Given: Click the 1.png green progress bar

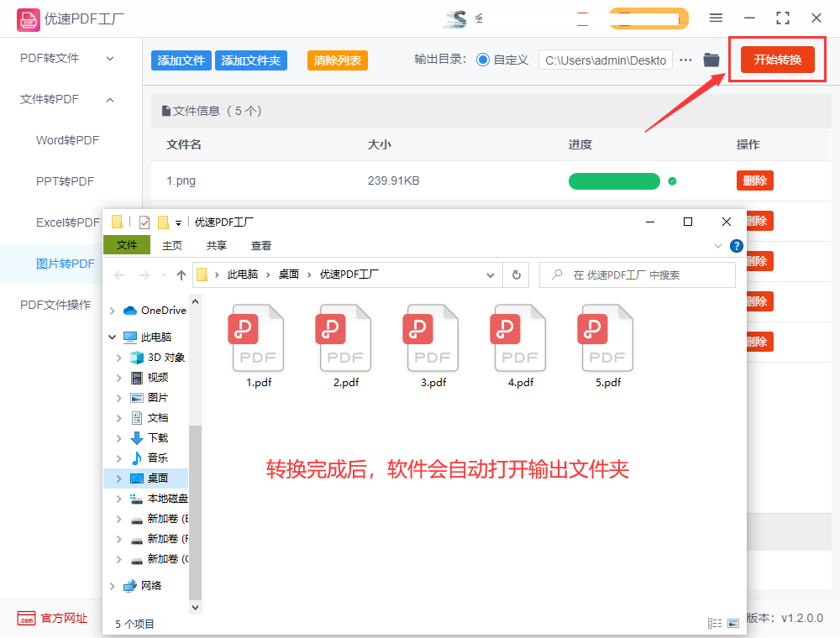Looking at the screenshot, I should point(614,181).
